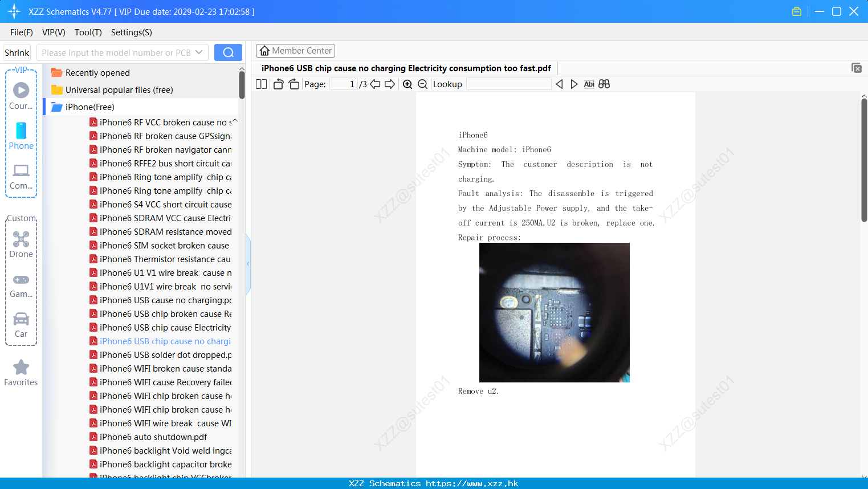Click the file tree vertical scrollbar
Screen dimensions: 868x489
point(242,84)
